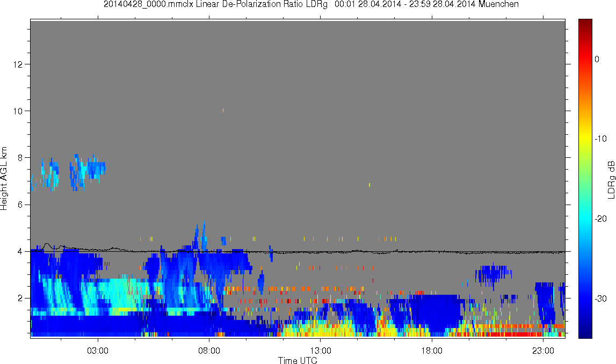616x364 pixels.
Task: Click the height tick label 6
Action: click(20, 205)
